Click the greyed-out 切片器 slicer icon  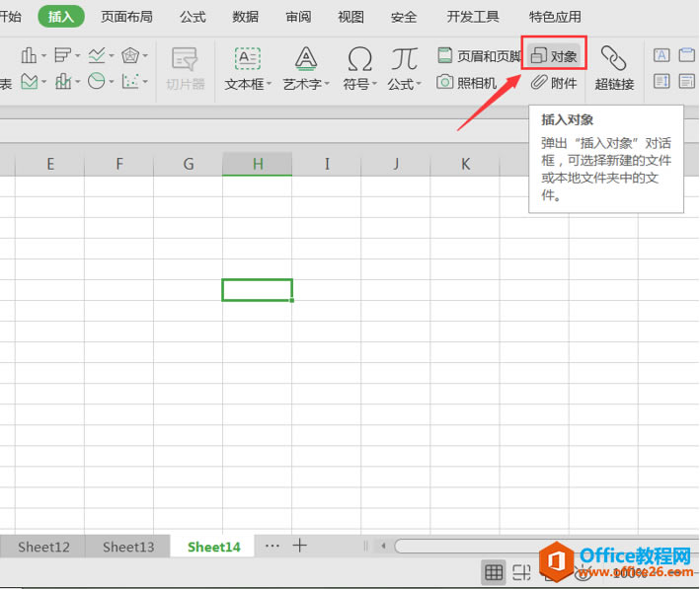(x=185, y=59)
